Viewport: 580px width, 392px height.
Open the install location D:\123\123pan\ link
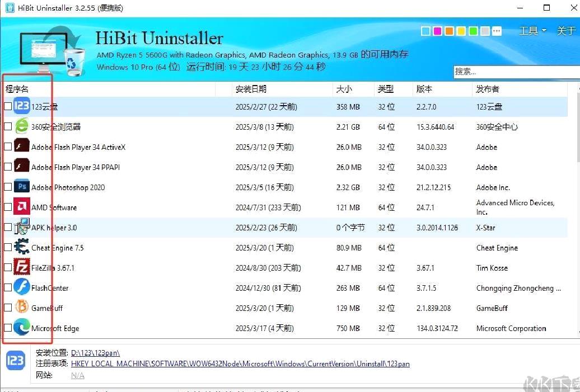95,353
